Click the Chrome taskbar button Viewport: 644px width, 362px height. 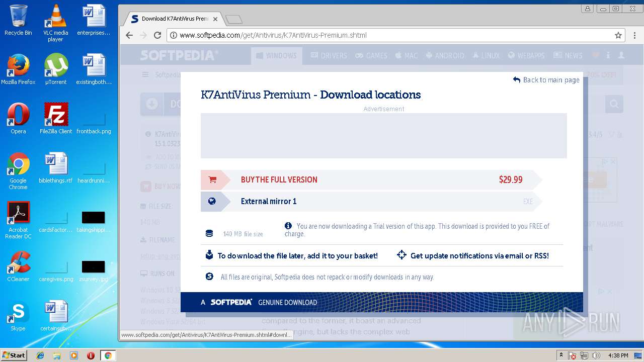[108, 355]
